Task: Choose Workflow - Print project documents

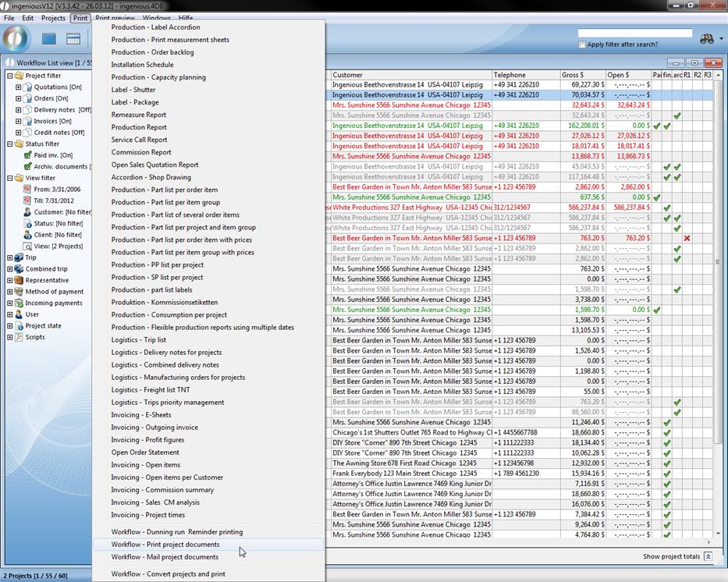Action: pos(165,545)
